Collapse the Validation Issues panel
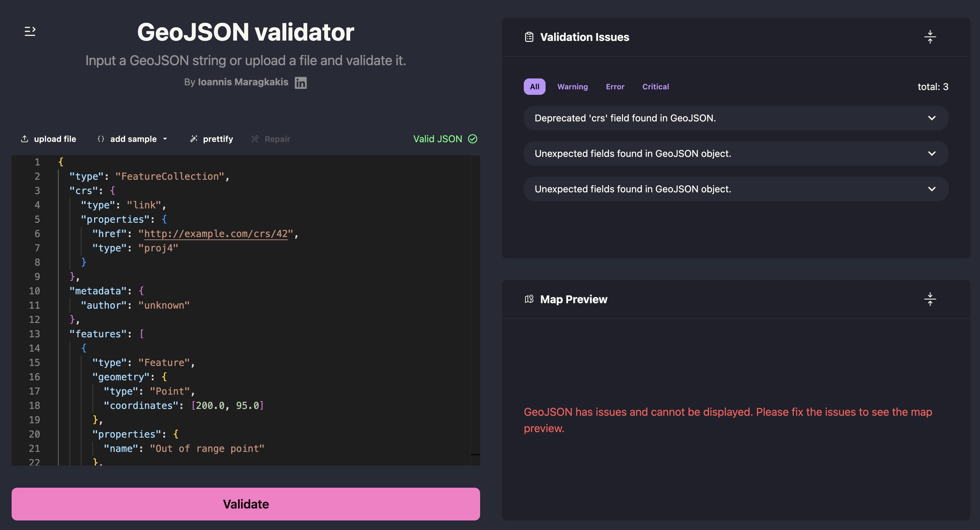The image size is (980, 530). coord(930,37)
